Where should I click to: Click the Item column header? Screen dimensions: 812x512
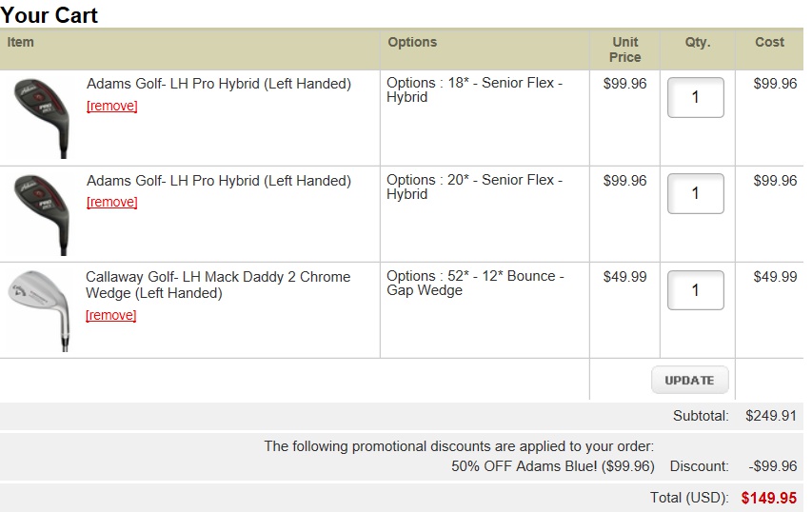[21, 42]
